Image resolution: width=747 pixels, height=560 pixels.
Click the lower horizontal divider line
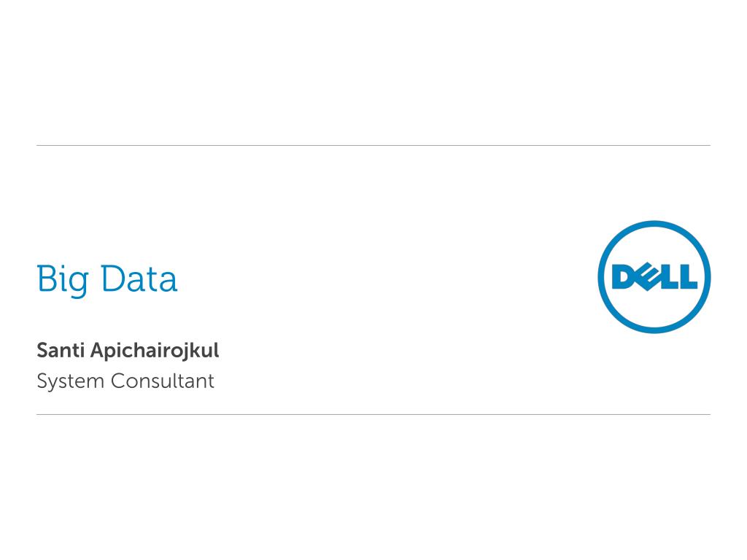pyautogui.click(x=373, y=414)
